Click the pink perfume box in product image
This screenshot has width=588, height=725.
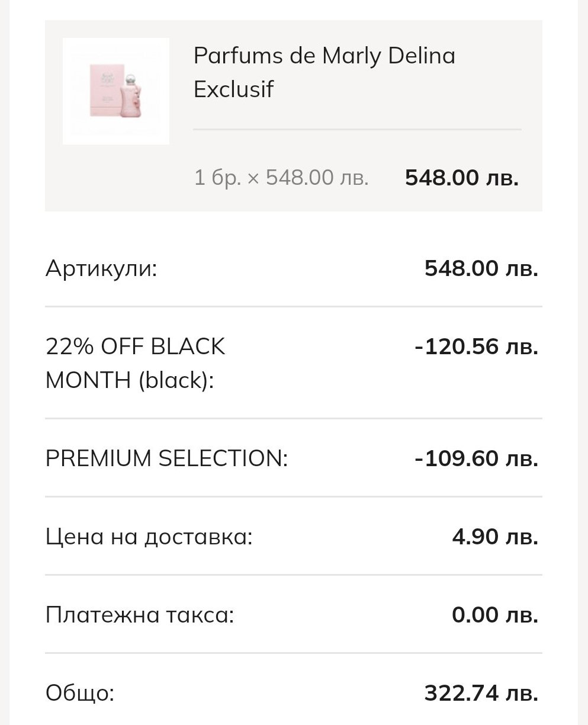pos(103,90)
